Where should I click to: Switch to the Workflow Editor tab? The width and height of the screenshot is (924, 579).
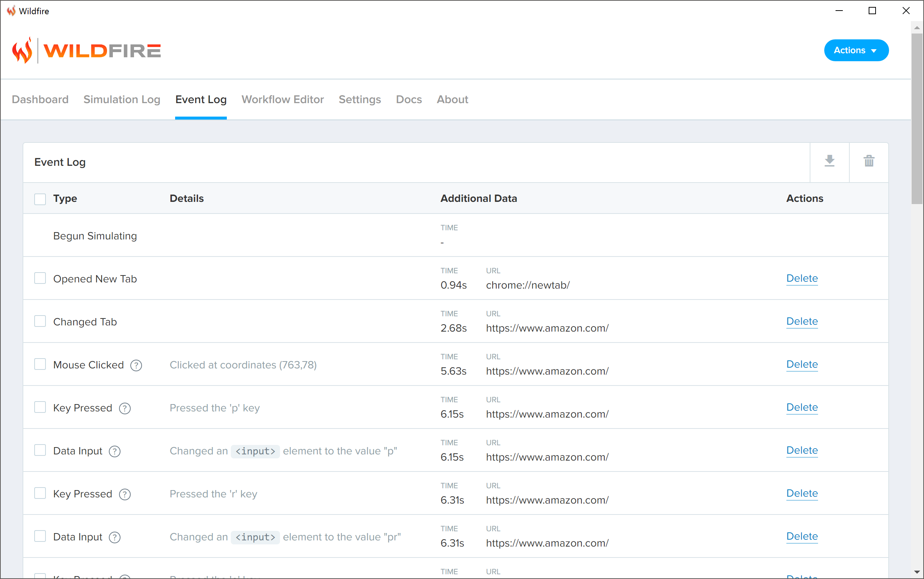pos(283,99)
